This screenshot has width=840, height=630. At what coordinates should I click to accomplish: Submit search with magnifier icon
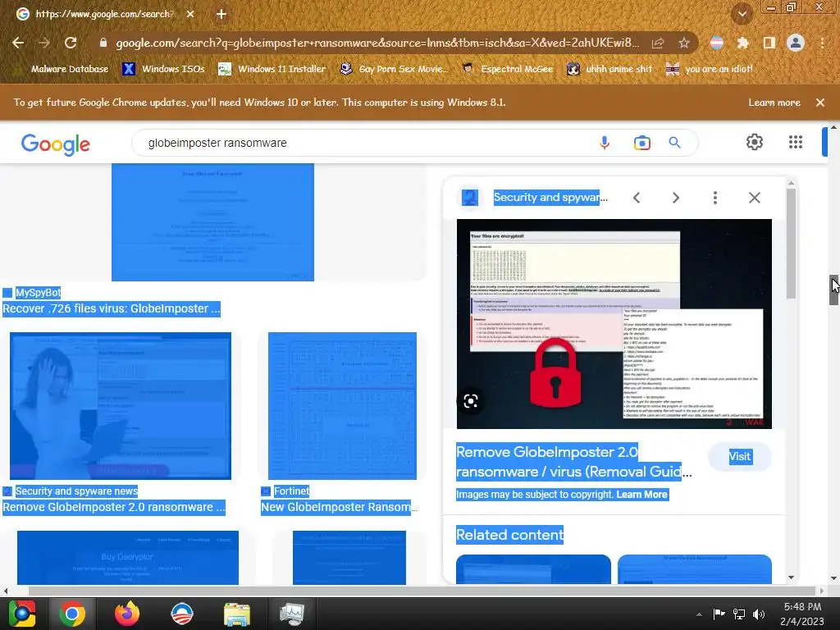tap(674, 143)
